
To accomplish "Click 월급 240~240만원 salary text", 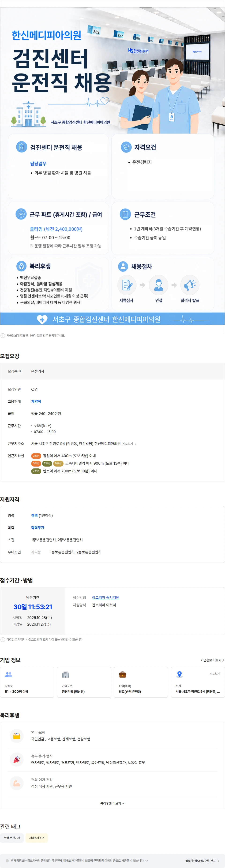I will coord(46,414).
